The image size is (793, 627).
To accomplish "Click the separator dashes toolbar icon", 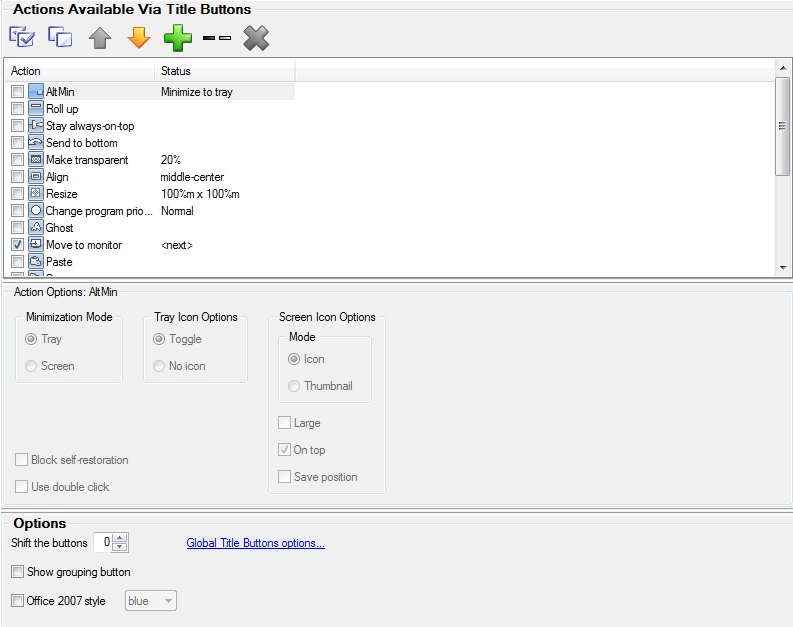I will click(x=217, y=38).
